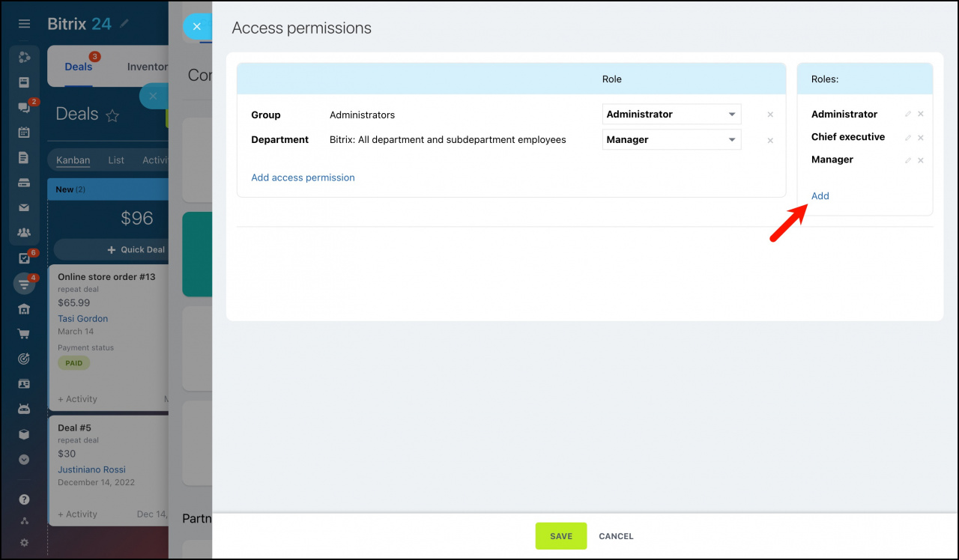This screenshot has height=560, width=959.
Task: Select the Activities view tab
Action: tap(155, 160)
